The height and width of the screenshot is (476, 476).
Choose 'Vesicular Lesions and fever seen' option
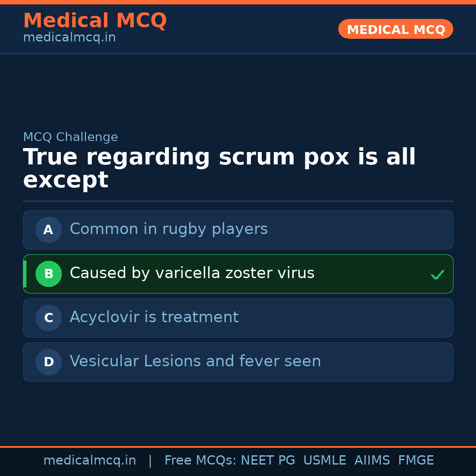click(x=195, y=361)
